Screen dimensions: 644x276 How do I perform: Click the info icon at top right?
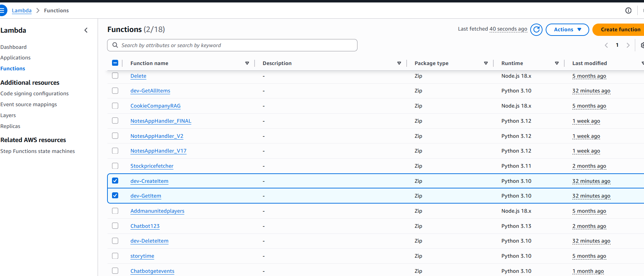click(x=628, y=11)
